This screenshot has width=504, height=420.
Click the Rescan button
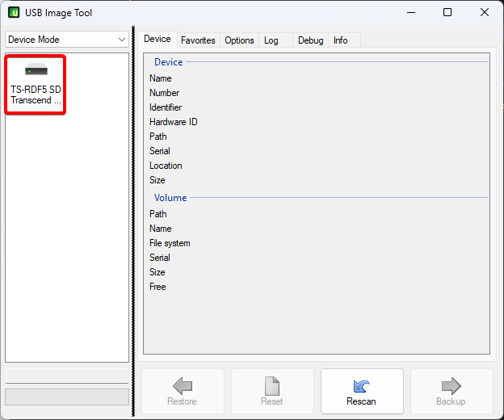pyautogui.click(x=361, y=391)
